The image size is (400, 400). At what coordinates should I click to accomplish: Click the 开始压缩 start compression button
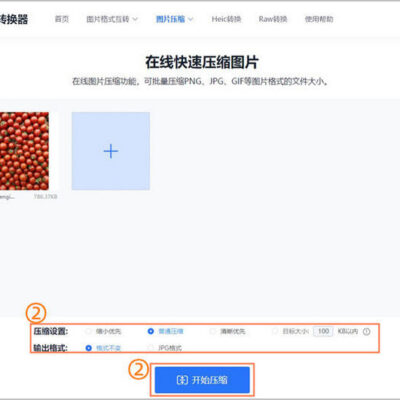click(202, 380)
